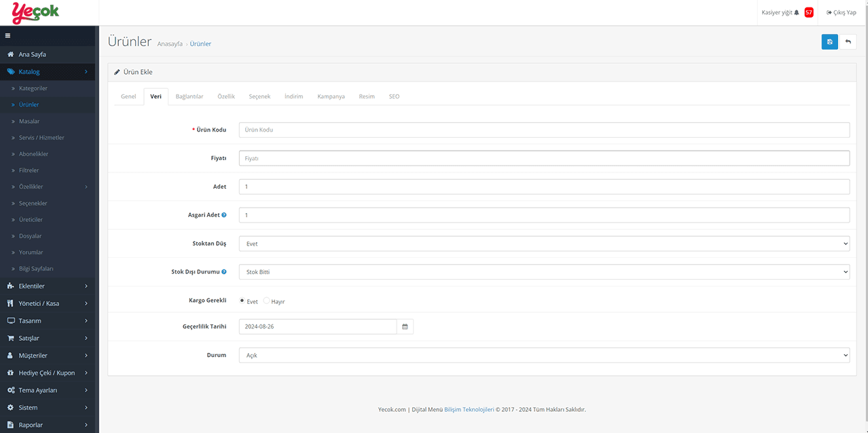Click the Hediye Çeki / Kupon gift icon
The width and height of the screenshot is (868, 433).
pos(11,373)
